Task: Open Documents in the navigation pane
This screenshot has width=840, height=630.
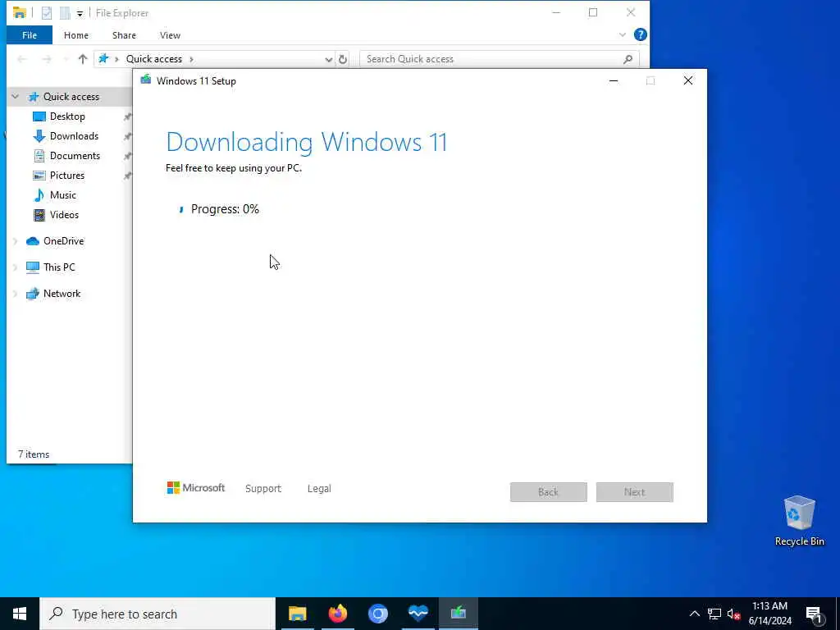Action: (75, 156)
